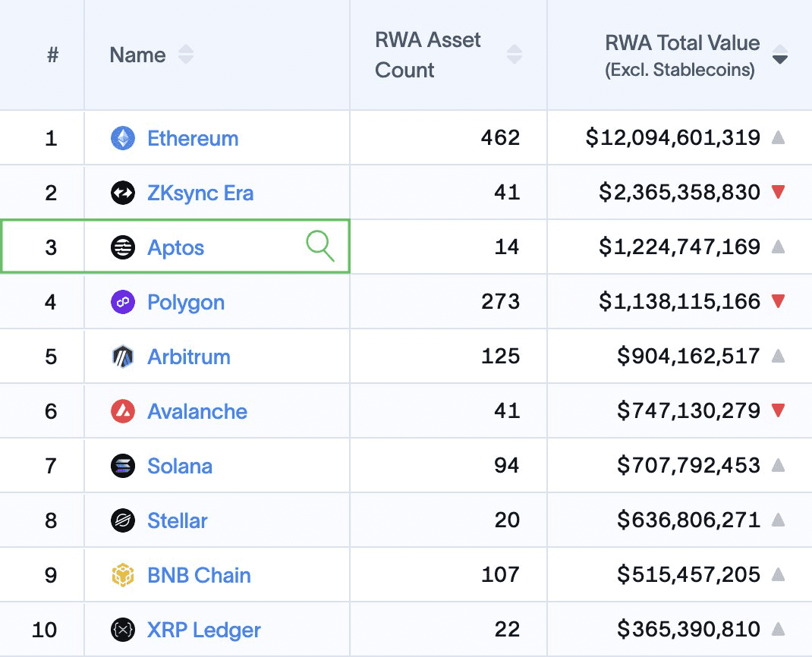This screenshot has height=657, width=812.
Task: Click the Arbitrum logo icon
Action: tap(123, 357)
